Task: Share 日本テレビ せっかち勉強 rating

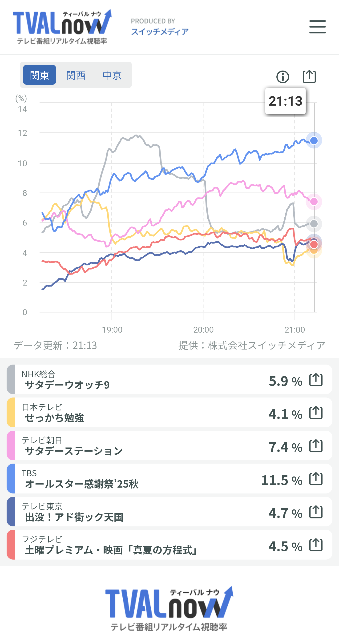Action: click(316, 413)
